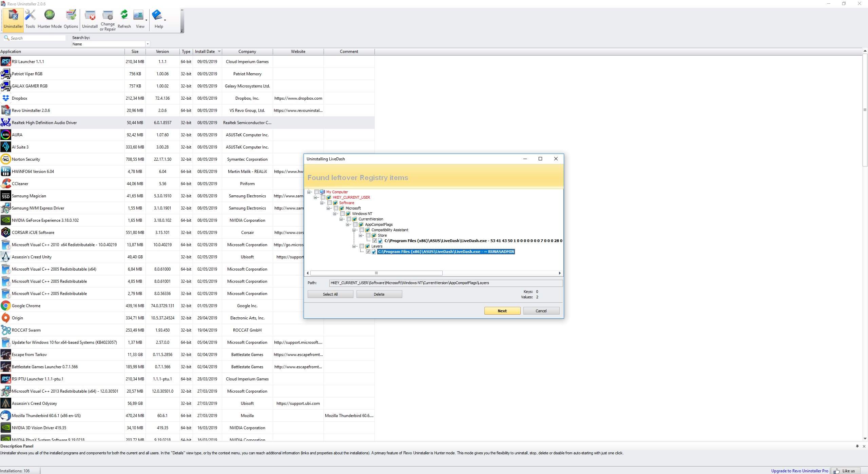The height and width of the screenshot is (474, 868).
Task: Collapse the HKEY_CURRENT_USER tree node
Action: point(315,197)
